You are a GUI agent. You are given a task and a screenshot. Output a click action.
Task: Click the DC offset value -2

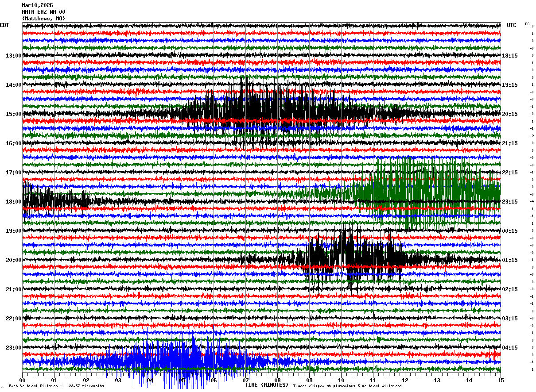532,136
